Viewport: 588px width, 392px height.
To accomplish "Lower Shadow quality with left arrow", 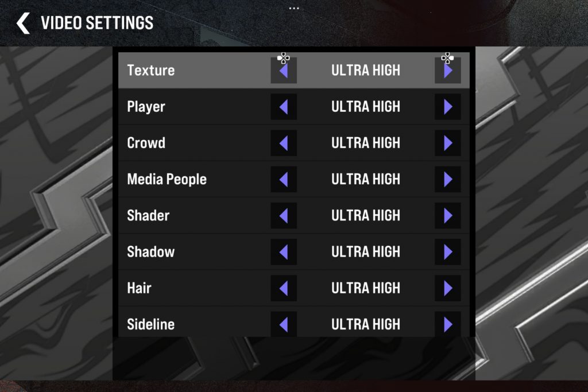I will [283, 252].
